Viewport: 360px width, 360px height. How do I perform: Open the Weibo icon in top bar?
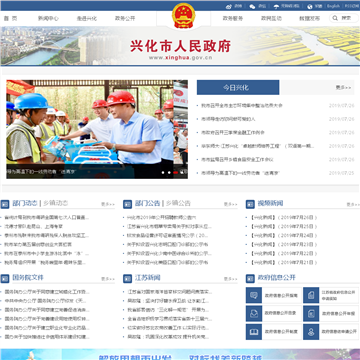pyautogui.click(x=228, y=6)
